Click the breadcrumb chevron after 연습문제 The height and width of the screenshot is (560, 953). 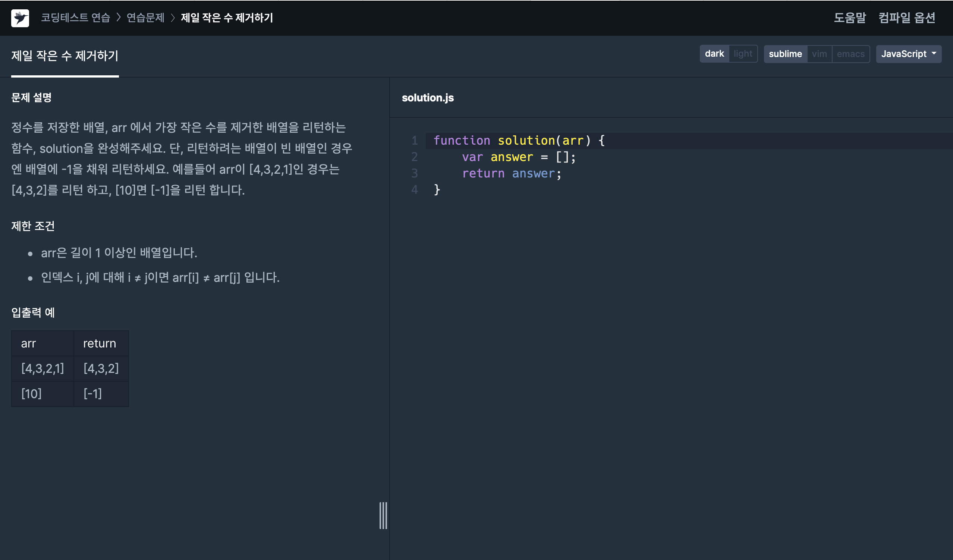click(x=173, y=18)
